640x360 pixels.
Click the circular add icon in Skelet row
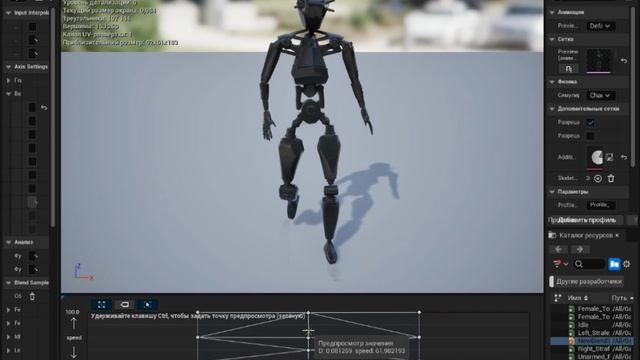[x=598, y=178]
